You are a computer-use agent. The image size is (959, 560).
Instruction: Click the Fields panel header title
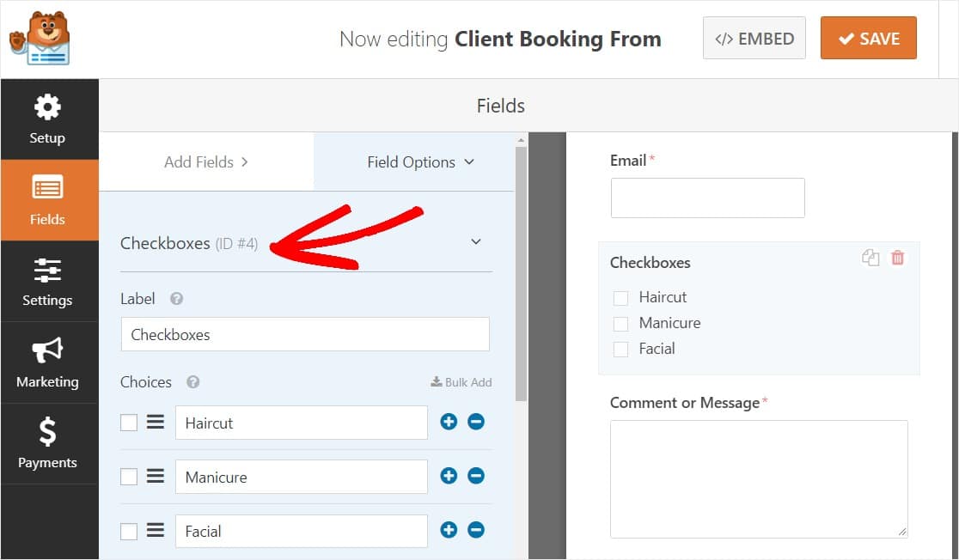(501, 106)
